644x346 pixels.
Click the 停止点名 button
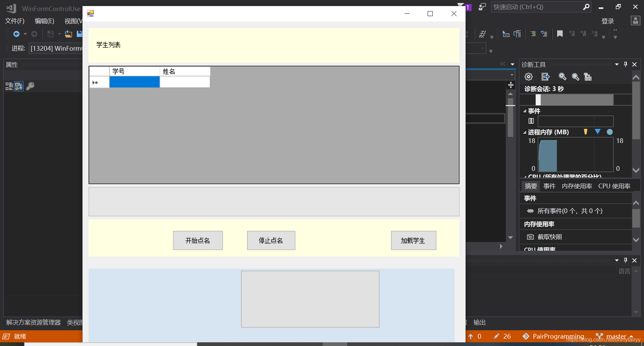271,240
